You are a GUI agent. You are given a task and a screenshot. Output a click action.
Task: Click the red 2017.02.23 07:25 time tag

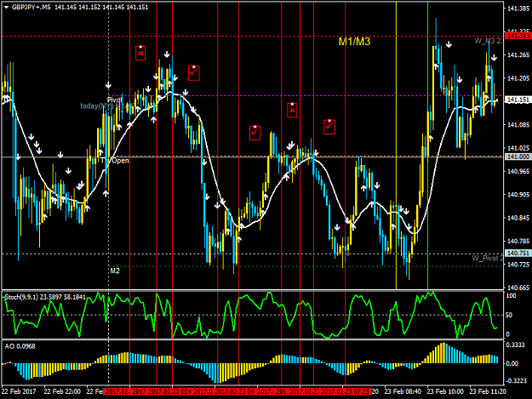click(x=346, y=391)
